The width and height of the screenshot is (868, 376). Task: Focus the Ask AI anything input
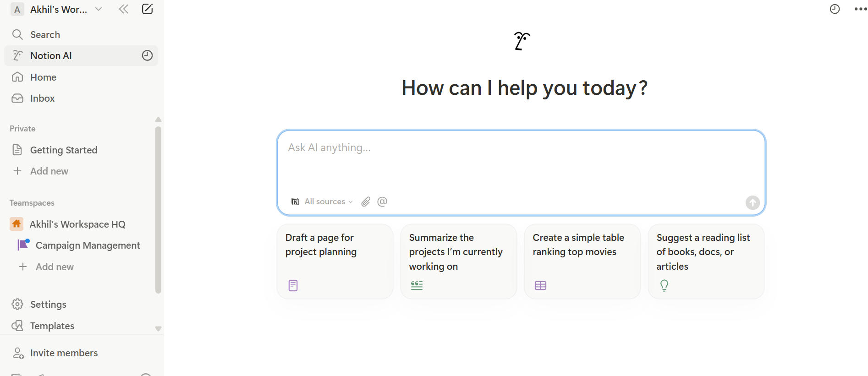(x=521, y=160)
